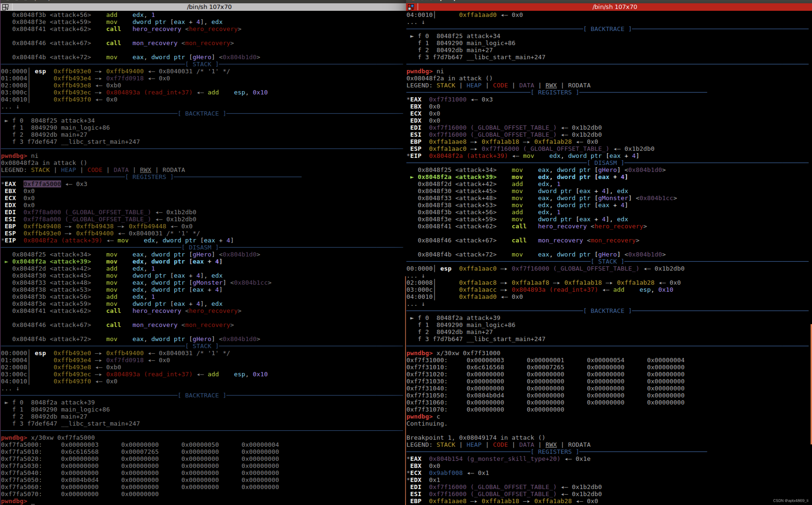Click RWX in the left pane LEGEND line
The width and height of the screenshot is (812, 505).
pyautogui.click(x=146, y=170)
